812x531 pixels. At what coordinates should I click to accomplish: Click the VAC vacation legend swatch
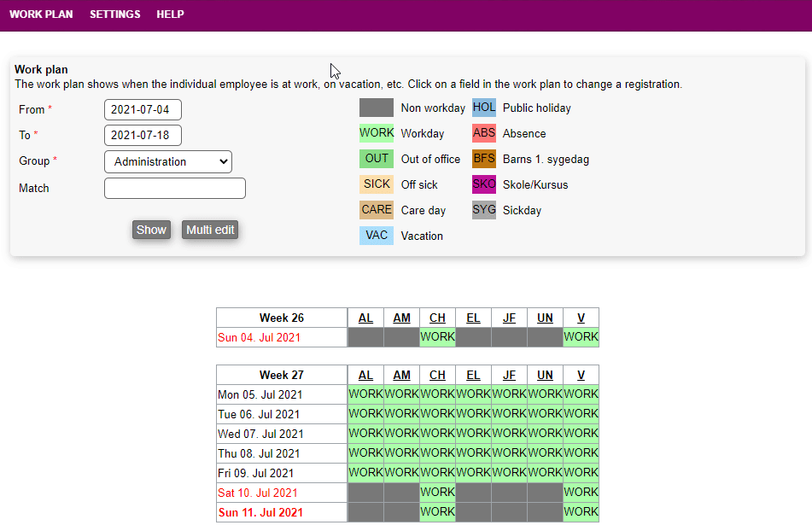pos(377,236)
